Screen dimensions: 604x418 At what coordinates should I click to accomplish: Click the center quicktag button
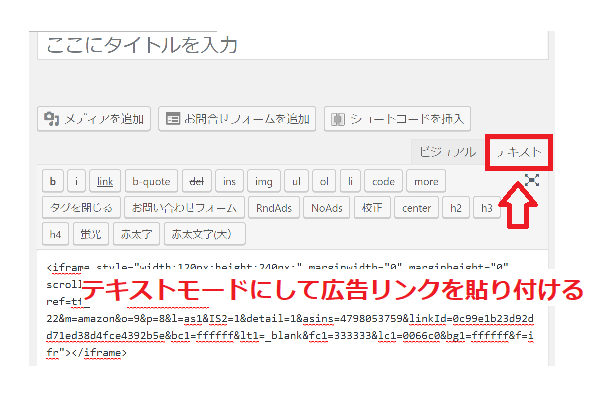pyautogui.click(x=416, y=208)
